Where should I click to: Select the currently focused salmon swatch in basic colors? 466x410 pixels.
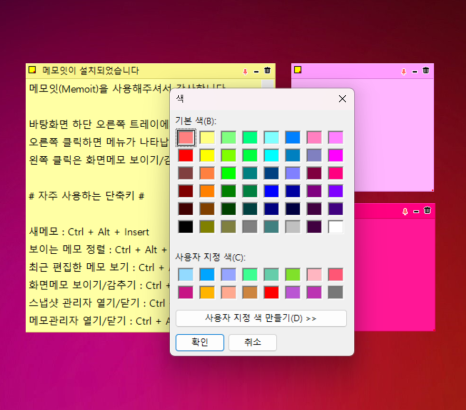[x=186, y=137]
